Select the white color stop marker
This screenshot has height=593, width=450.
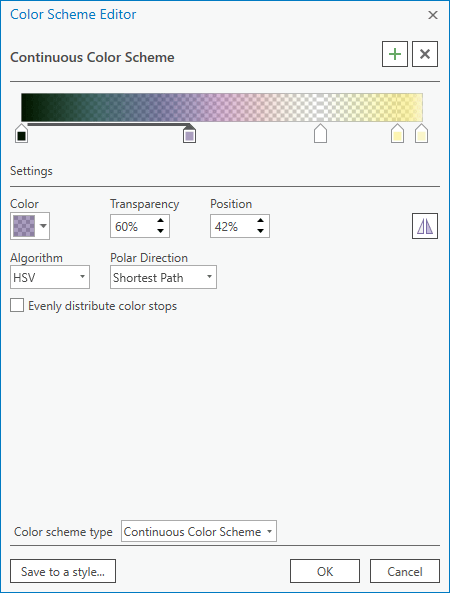tap(320, 134)
